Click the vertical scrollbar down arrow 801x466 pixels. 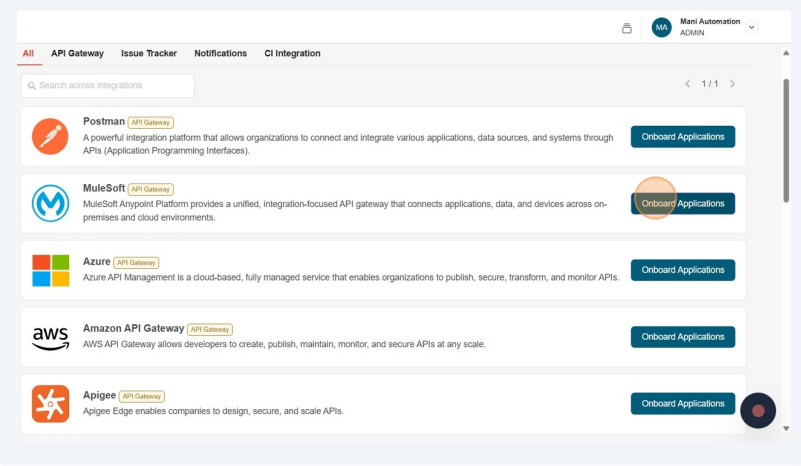(x=786, y=428)
